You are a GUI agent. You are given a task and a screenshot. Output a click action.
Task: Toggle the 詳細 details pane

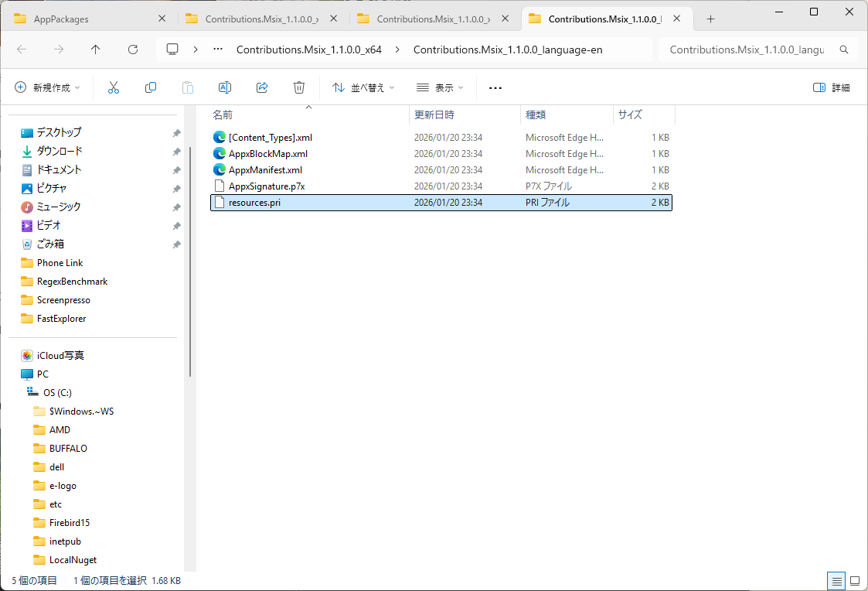point(832,87)
